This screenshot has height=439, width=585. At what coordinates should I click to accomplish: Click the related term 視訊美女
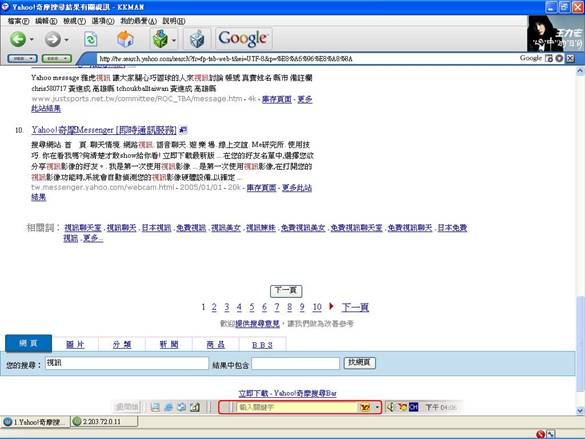[x=226, y=228]
